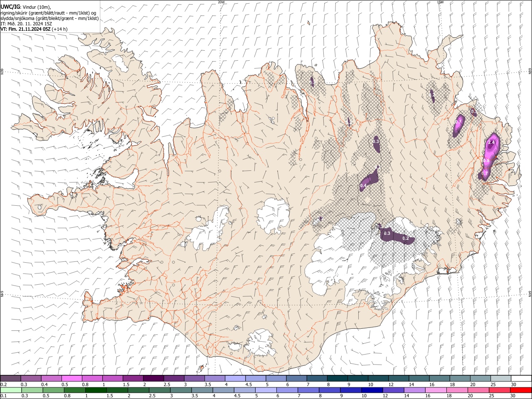Viewport: 532px width, 399px height.
Task: Select the deep blue 10–12 lower legend swatch
Action: point(372,390)
